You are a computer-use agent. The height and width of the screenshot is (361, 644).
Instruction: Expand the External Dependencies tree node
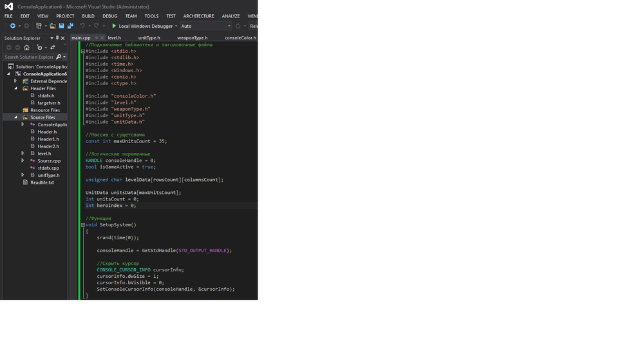pos(16,81)
